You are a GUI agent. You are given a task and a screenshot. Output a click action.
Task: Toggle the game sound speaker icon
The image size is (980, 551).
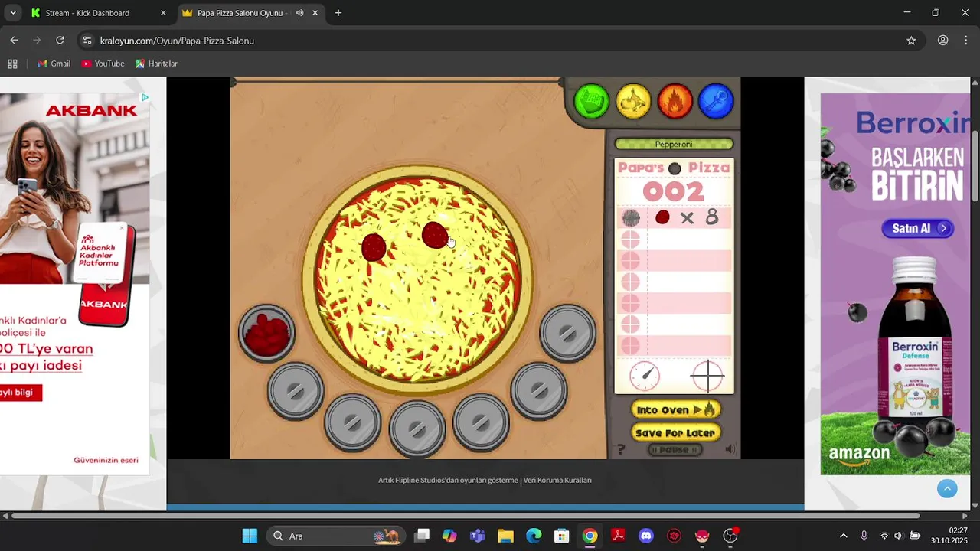click(731, 449)
